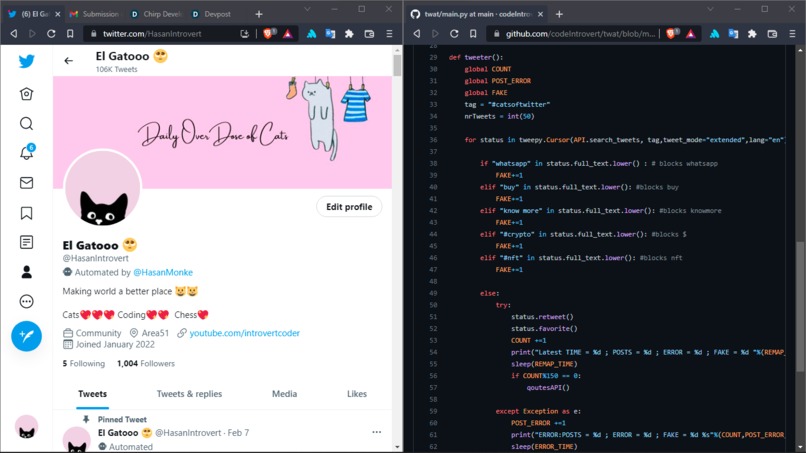Select the Likes profile tab
806x453 pixels.
click(357, 394)
